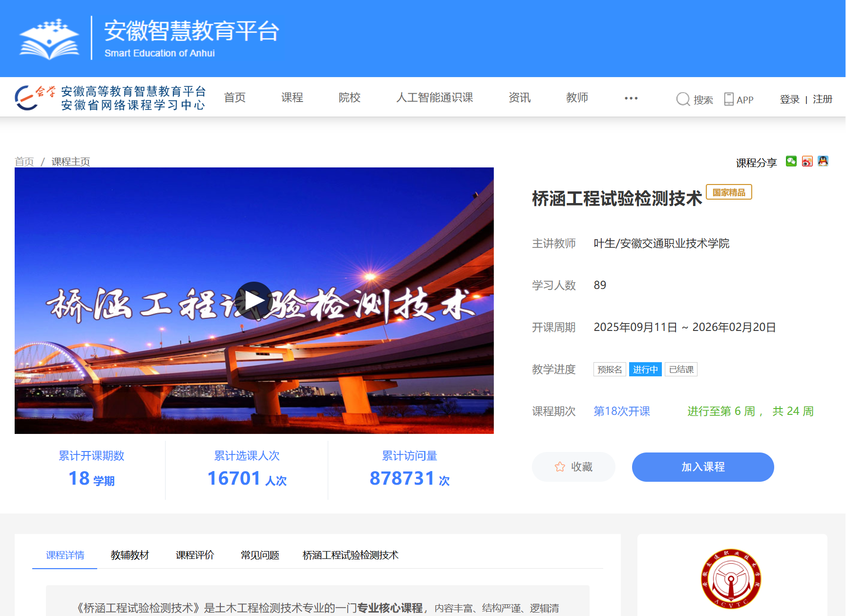Share the course via WeChat icon
846x616 pixels.
point(792,161)
